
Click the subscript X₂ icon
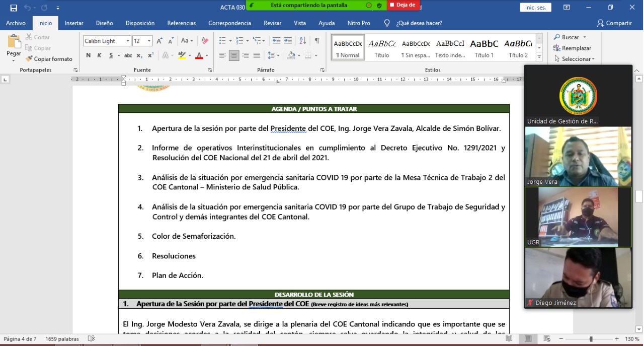pyautogui.click(x=139, y=55)
